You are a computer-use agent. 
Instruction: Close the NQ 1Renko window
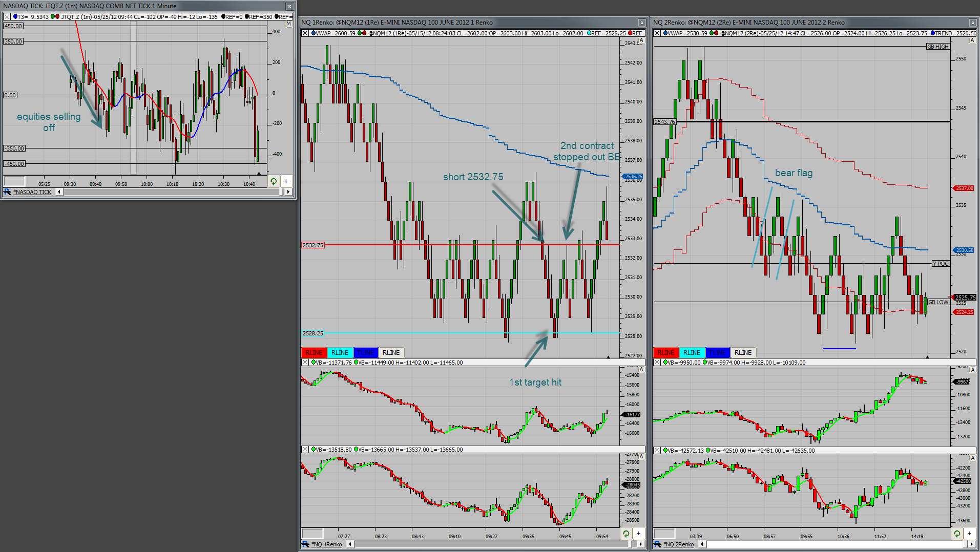pyautogui.click(x=642, y=23)
